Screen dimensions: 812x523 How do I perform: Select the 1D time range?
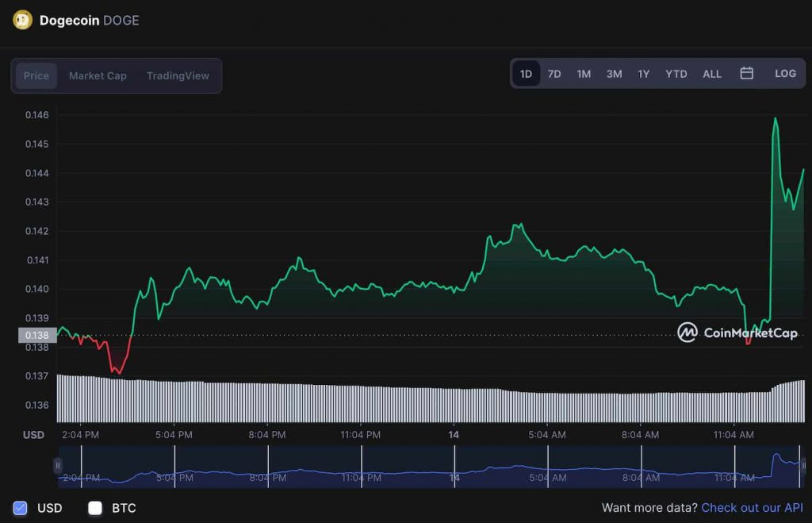(527, 74)
